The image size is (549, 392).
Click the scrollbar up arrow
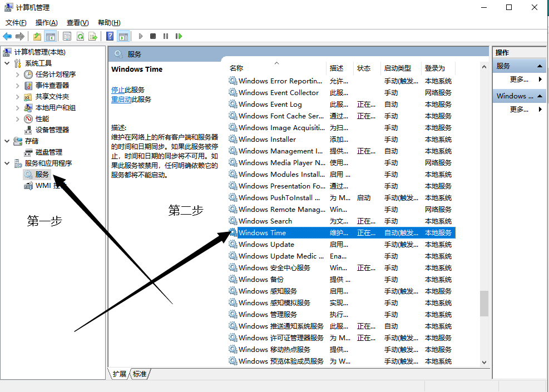pos(484,67)
